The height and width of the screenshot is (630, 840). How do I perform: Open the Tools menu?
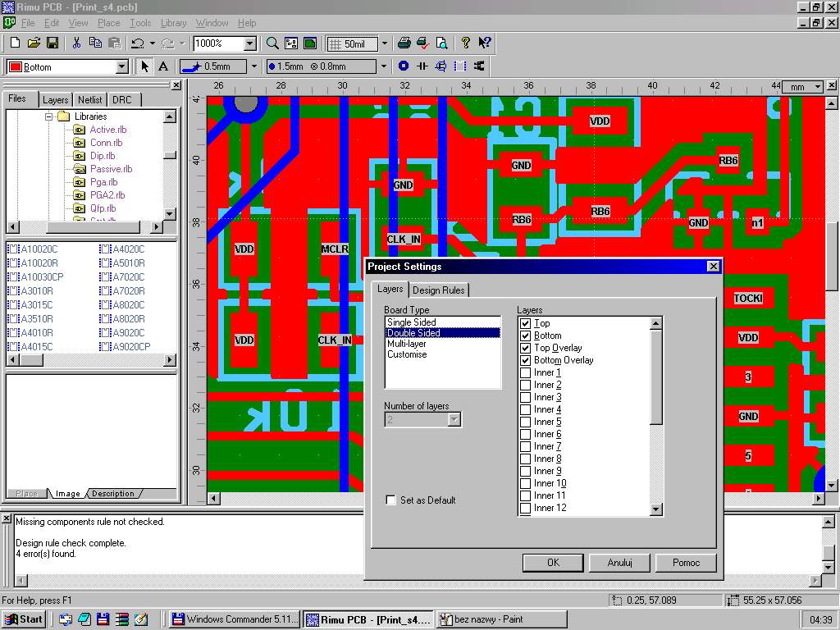139,23
